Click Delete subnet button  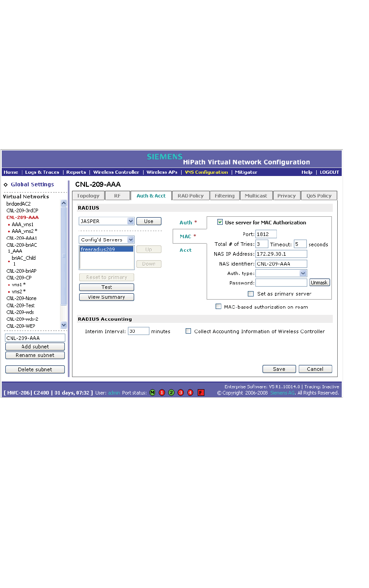point(35,369)
